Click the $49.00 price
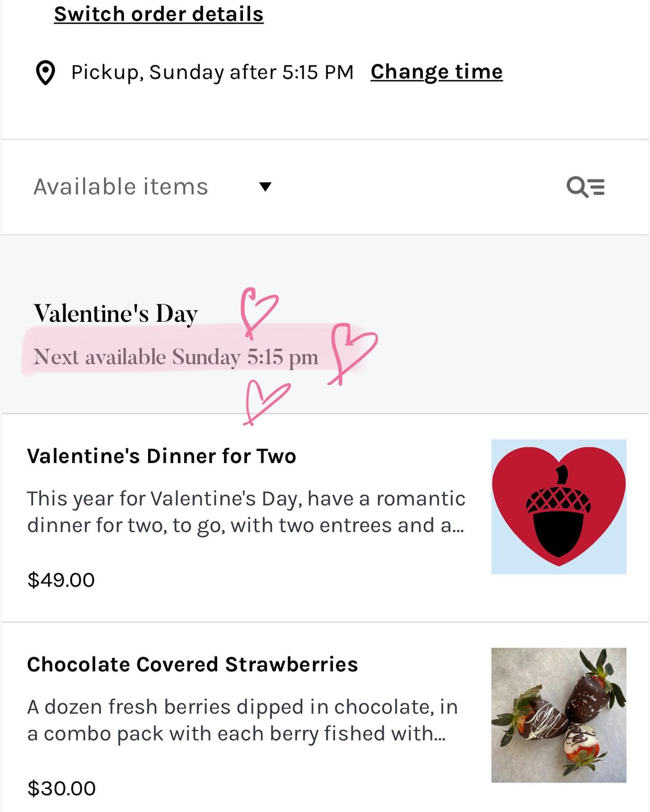650x812 pixels. pyautogui.click(x=61, y=580)
